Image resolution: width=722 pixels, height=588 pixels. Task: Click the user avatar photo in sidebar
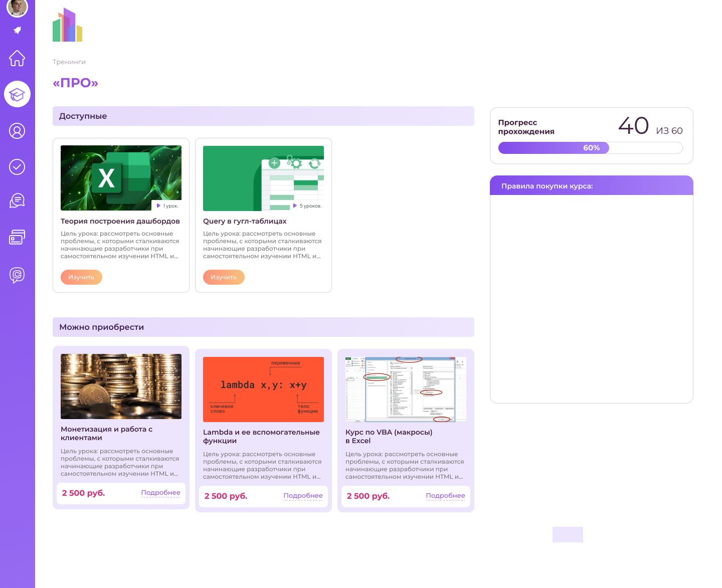[x=17, y=7]
